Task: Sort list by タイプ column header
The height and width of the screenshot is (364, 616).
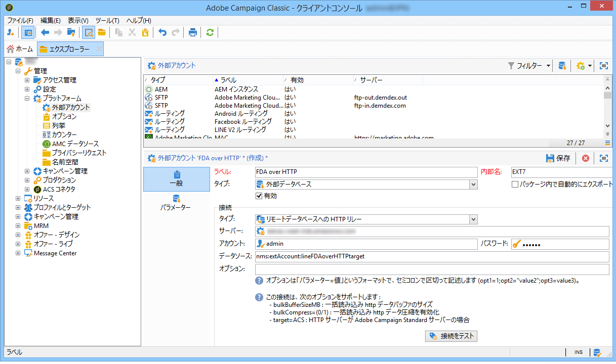Action: (x=178, y=80)
